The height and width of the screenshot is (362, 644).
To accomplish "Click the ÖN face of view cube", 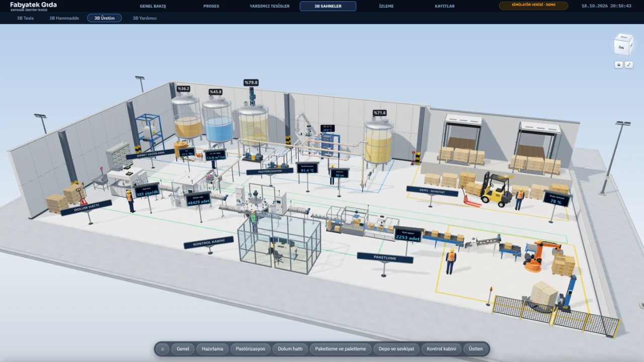I will click(621, 47).
